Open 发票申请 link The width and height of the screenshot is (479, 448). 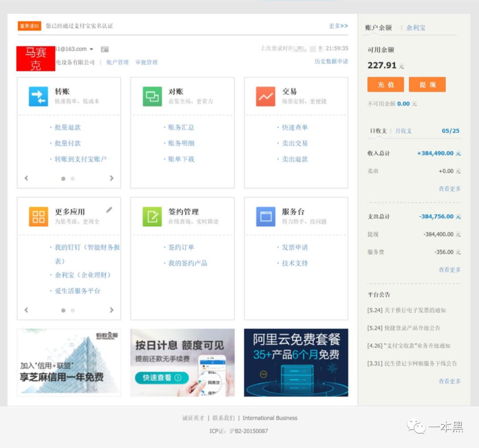click(294, 247)
